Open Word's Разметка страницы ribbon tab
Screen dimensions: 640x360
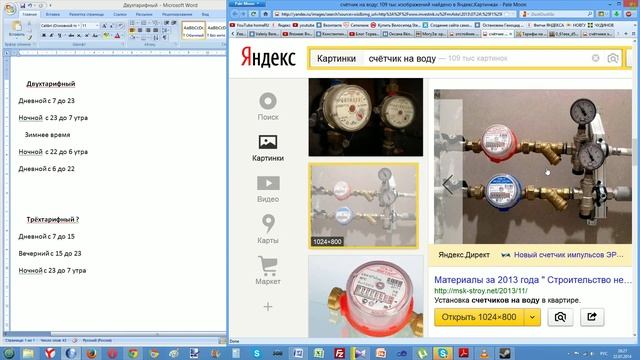point(86,14)
